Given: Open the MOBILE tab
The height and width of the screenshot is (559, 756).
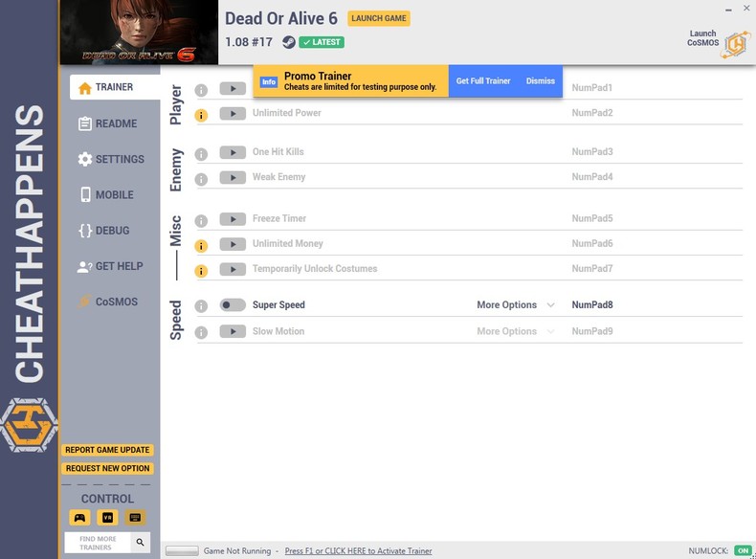Looking at the screenshot, I should (x=106, y=195).
